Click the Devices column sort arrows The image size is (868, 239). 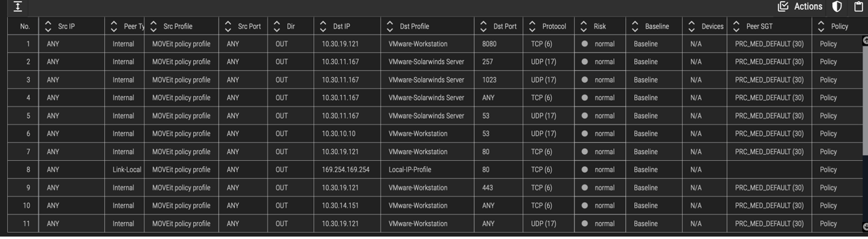point(691,27)
